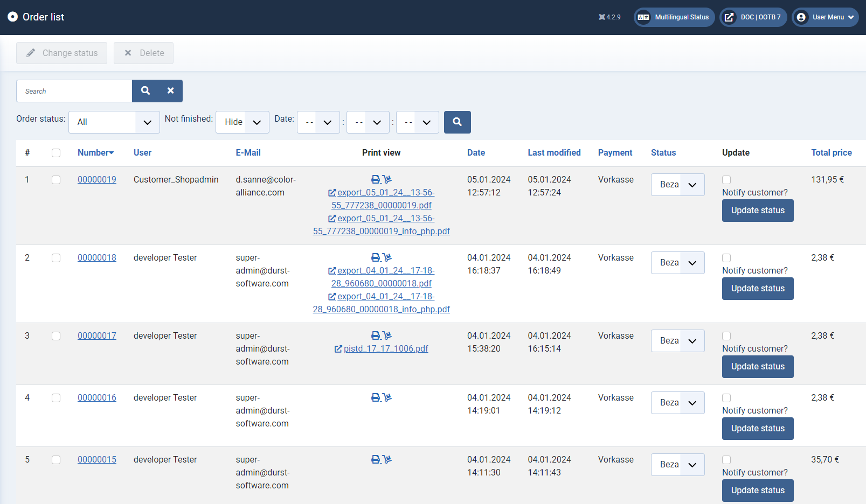Focus the Search input field
The width and height of the screenshot is (866, 504).
(x=74, y=91)
